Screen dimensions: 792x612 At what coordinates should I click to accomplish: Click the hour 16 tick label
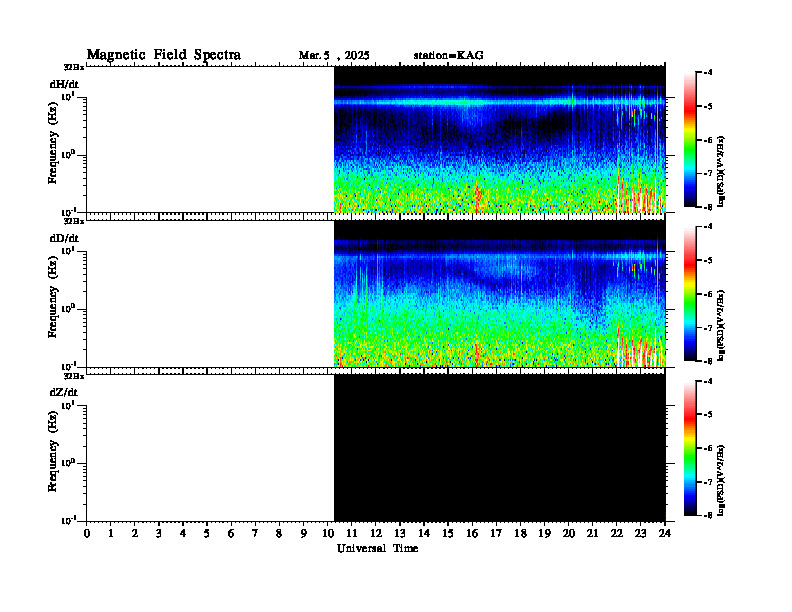(x=472, y=534)
